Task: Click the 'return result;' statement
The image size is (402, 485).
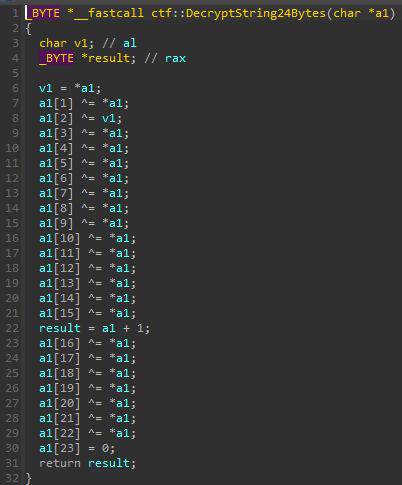Action: coord(88,463)
